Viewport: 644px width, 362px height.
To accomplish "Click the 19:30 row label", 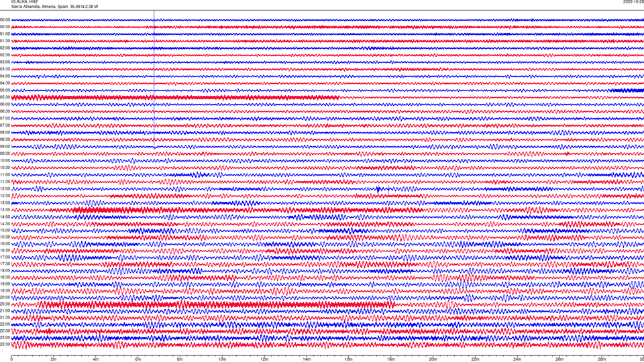I will 5,290.
